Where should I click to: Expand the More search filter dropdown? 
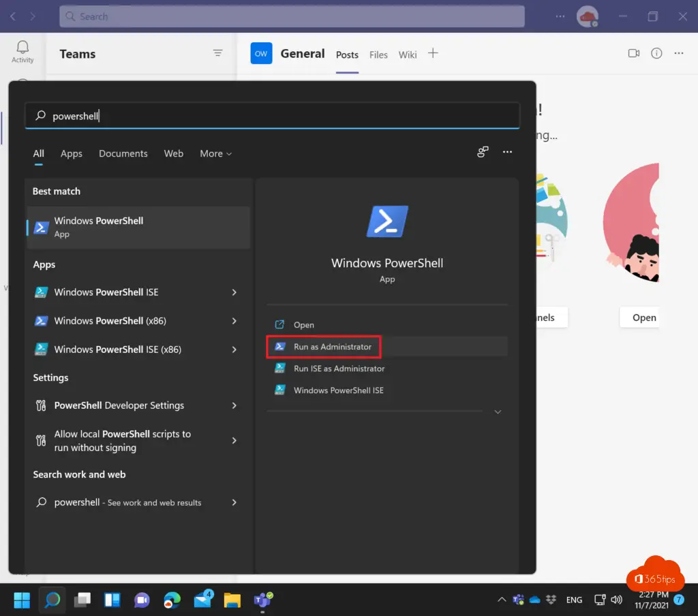pos(215,154)
